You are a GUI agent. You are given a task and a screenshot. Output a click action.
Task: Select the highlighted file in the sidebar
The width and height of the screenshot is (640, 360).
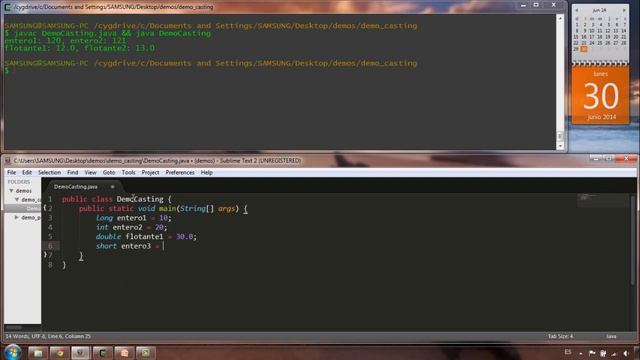[22, 209]
